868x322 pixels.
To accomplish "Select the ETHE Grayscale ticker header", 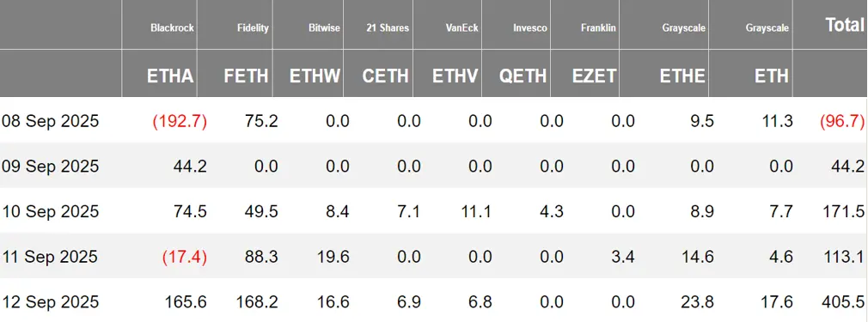I will tap(682, 76).
